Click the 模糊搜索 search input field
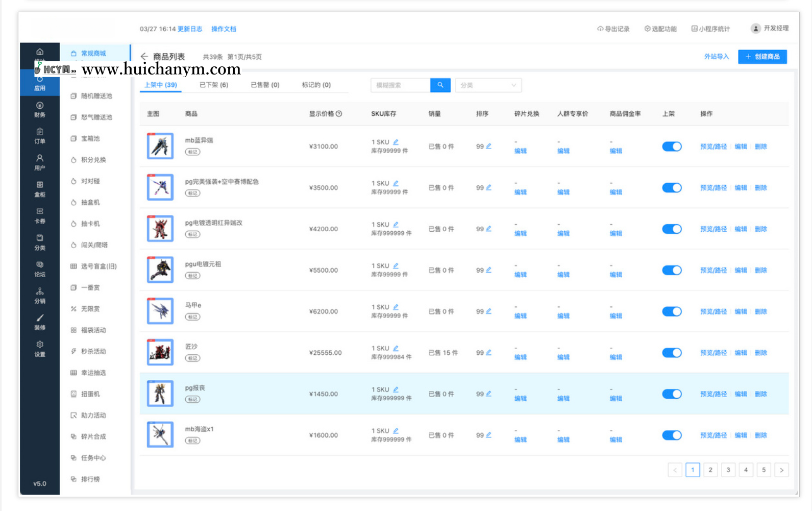 (x=401, y=85)
